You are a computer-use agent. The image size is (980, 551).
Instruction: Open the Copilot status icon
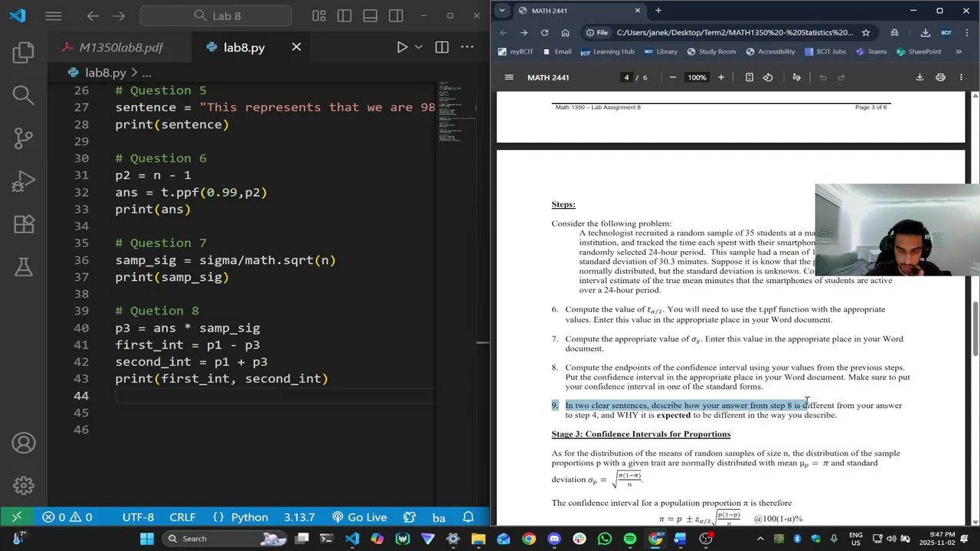click(x=410, y=517)
